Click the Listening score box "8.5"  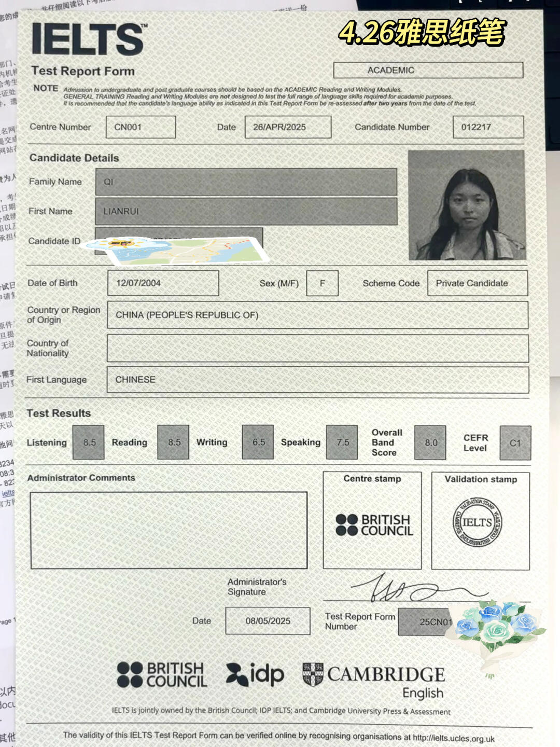point(89,442)
